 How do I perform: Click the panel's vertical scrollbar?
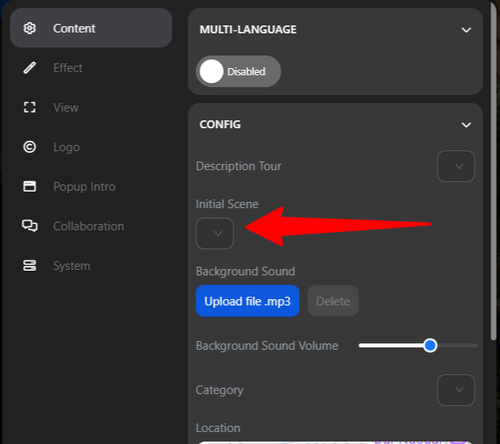point(493,172)
